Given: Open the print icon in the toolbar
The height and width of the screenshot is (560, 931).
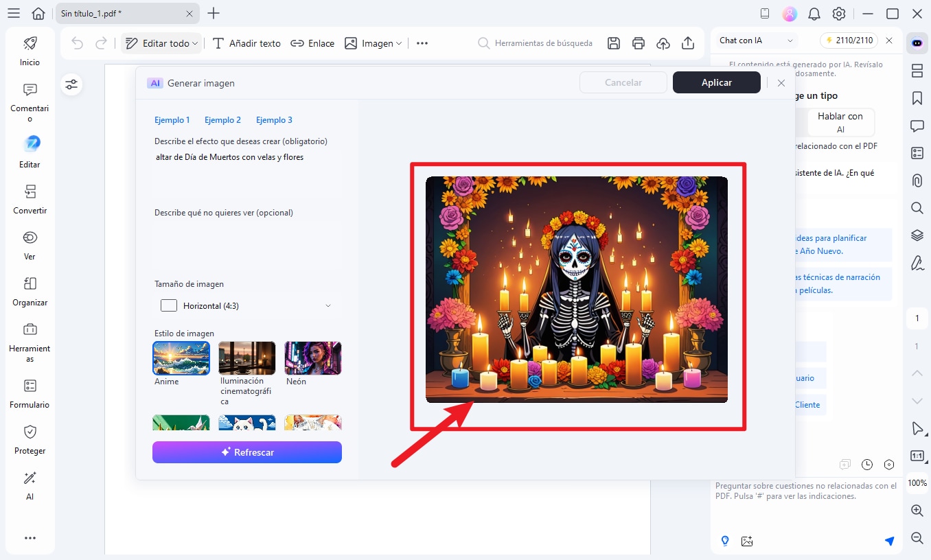Looking at the screenshot, I should click(x=638, y=43).
